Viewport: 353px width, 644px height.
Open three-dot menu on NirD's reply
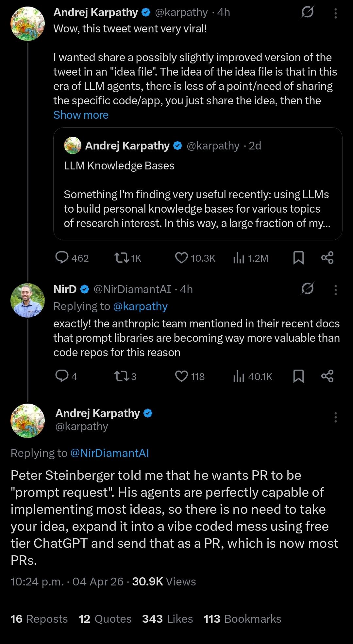pyautogui.click(x=335, y=290)
